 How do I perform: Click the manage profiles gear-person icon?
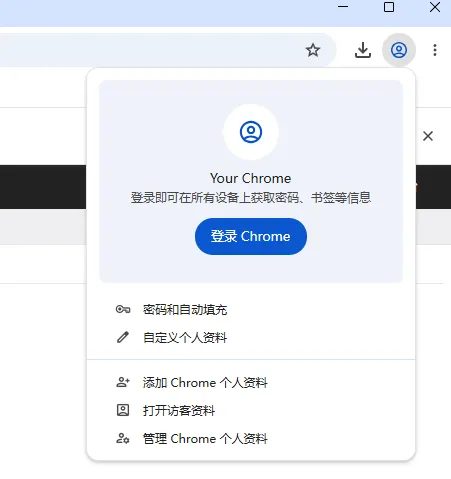(123, 438)
